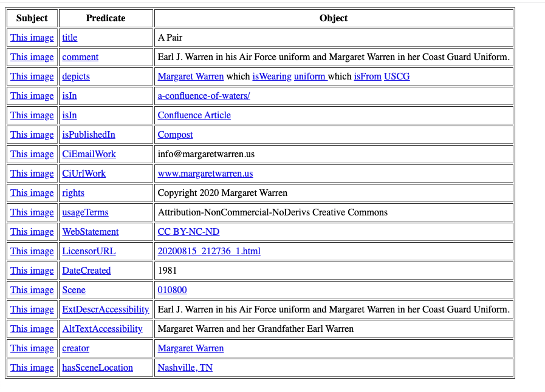Image resolution: width=545 pixels, height=392 pixels.
Task: Click 'This image' in the comment row
Action: pos(32,57)
